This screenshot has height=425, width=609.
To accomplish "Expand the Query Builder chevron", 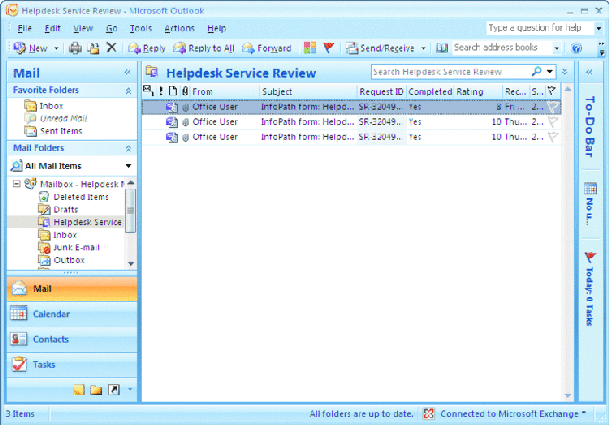I will (565, 72).
